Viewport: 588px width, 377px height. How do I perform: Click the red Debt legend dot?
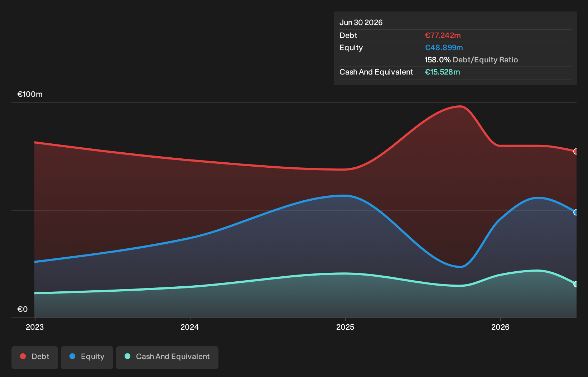pos(23,356)
